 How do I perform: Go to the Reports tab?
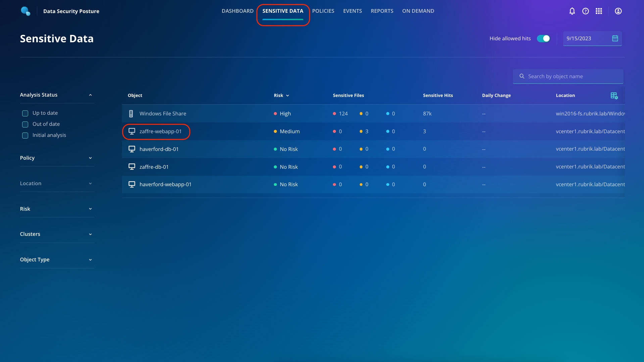point(382,11)
